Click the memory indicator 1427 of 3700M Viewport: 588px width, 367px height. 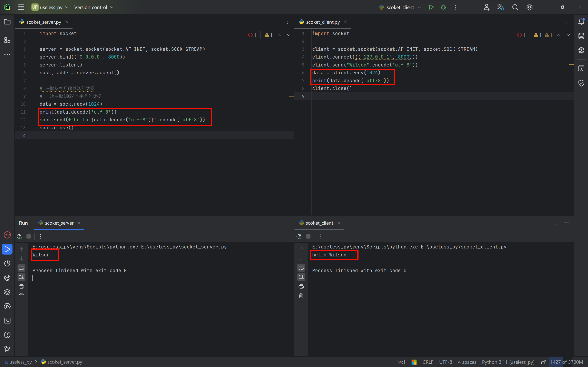pyautogui.click(x=566, y=362)
